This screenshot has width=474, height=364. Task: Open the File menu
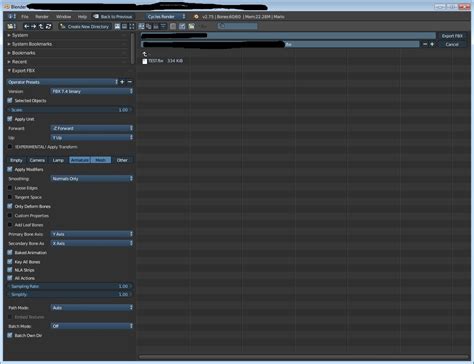coord(25,16)
